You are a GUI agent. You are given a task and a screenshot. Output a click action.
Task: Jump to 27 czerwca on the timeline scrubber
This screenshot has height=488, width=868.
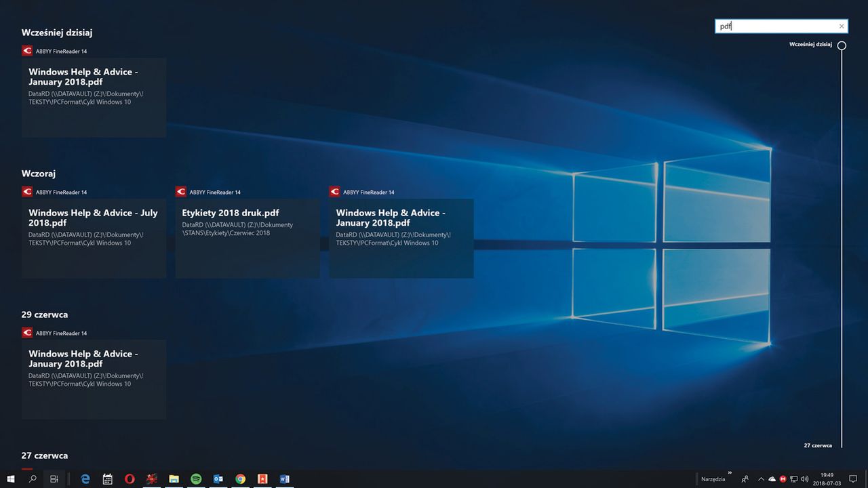click(818, 445)
